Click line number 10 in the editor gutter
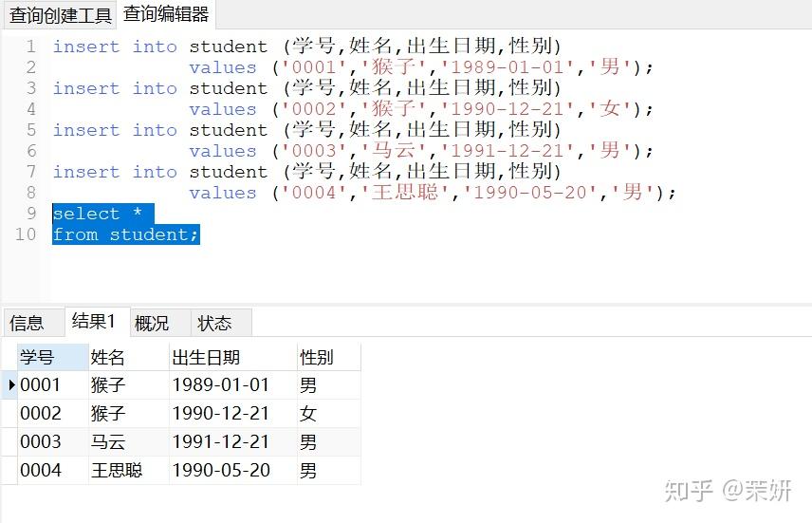The height and width of the screenshot is (523, 812). pyautogui.click(x=26, y=234)
